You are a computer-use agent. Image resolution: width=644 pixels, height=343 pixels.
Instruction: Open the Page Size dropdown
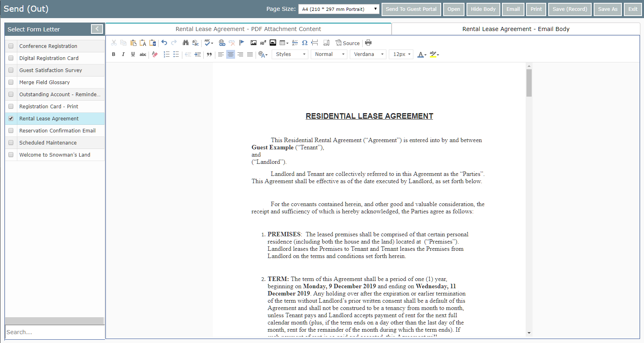pos(339,9)
